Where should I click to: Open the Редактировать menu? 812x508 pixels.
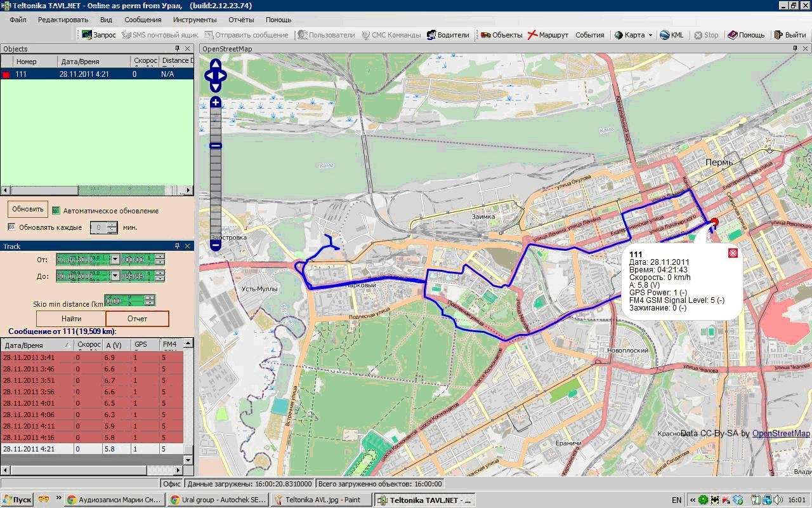coord(63,20)
